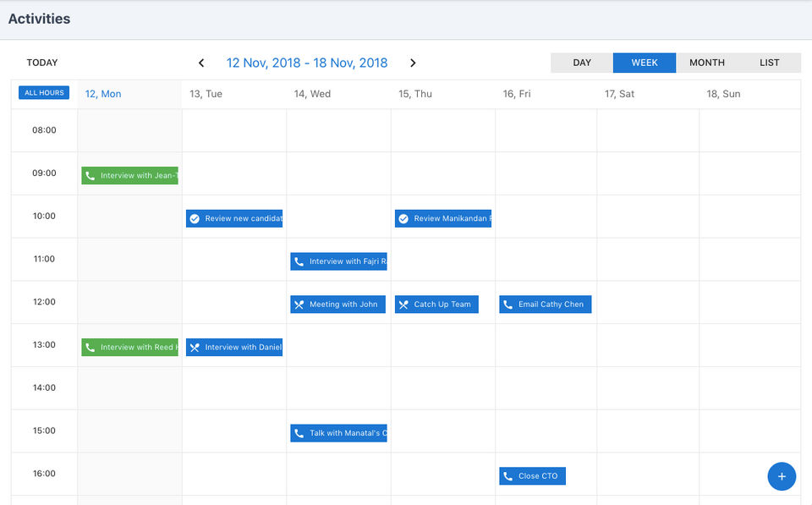812x505 pixels.
Task: Toggle the All Hours filter
Action: pyautogui.click(x=44, y=93)
